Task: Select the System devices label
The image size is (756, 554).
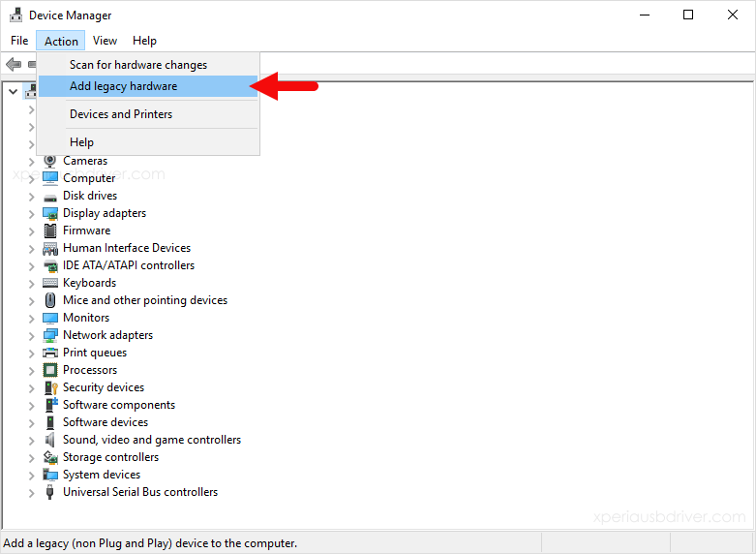Action: click(x=102, y=475)
